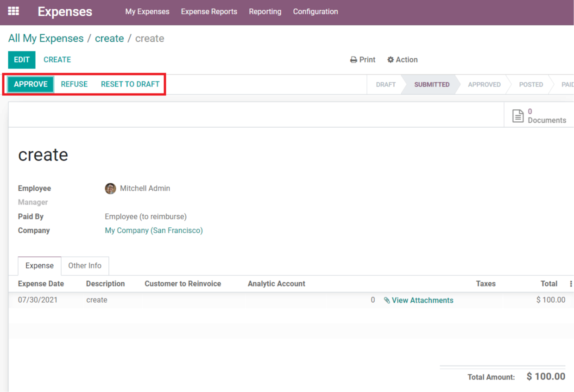Open My Company (San Francisco) link
The width and height of the screenshot is (574, 392).
click(x=154, y=230)
